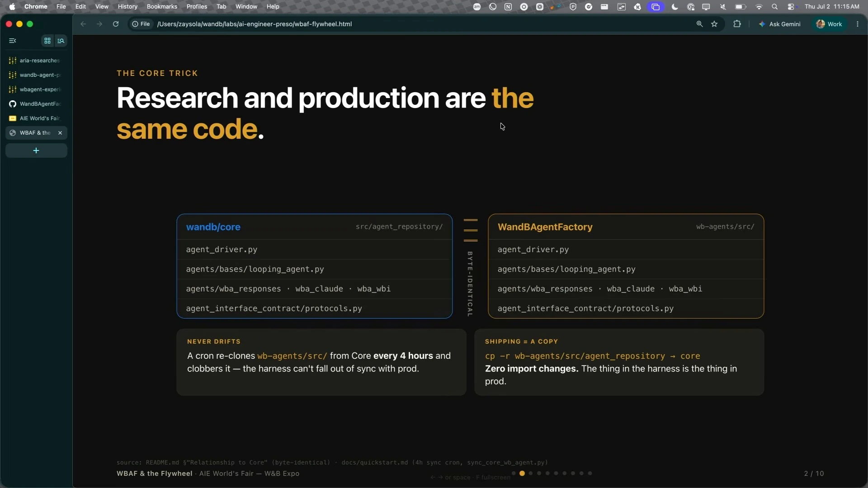868x488 pixels.
Task: Switch to the wbagent-experi tab
Action: (x=36, y=89)
